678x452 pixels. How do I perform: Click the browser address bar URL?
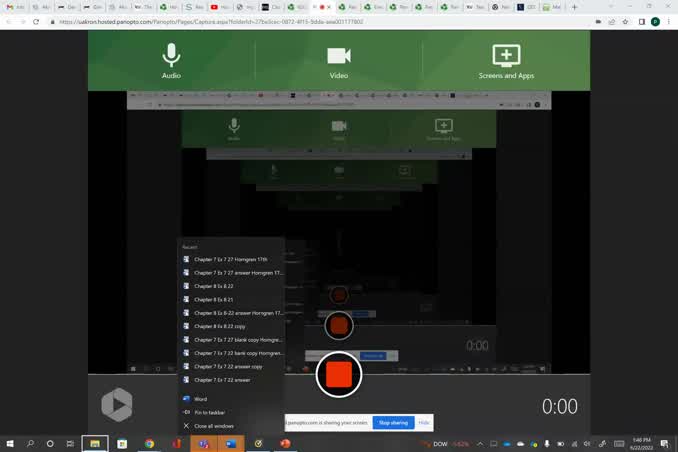(210, 21)
